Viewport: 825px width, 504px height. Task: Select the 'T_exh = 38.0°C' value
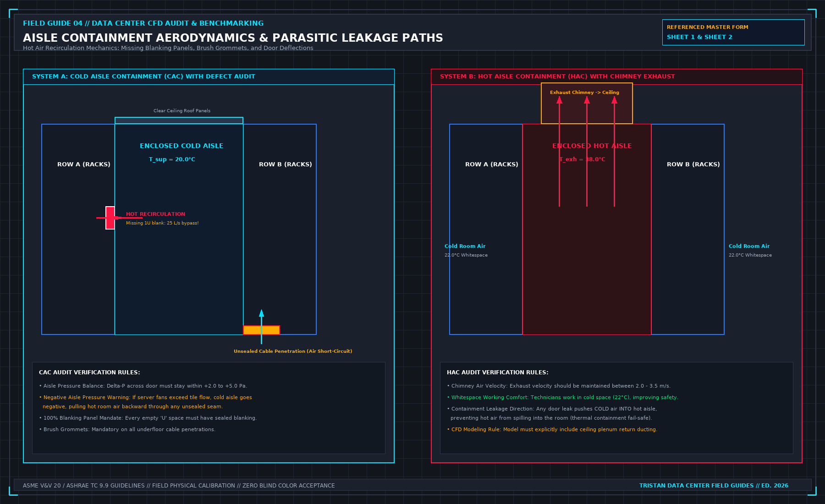point(582,159)
